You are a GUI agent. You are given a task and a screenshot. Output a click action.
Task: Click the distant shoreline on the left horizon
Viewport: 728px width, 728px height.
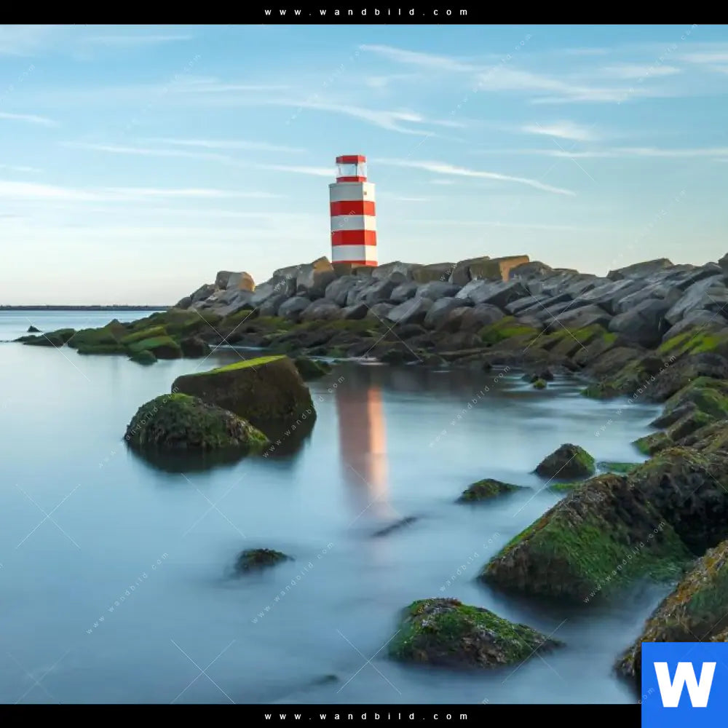pyautogui.click(x=80, y=308)
